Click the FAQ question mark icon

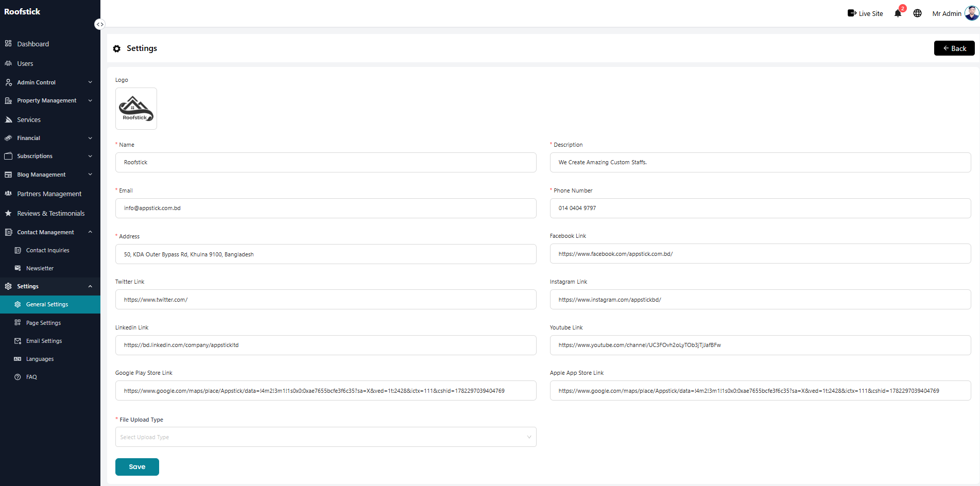[18, 377]
